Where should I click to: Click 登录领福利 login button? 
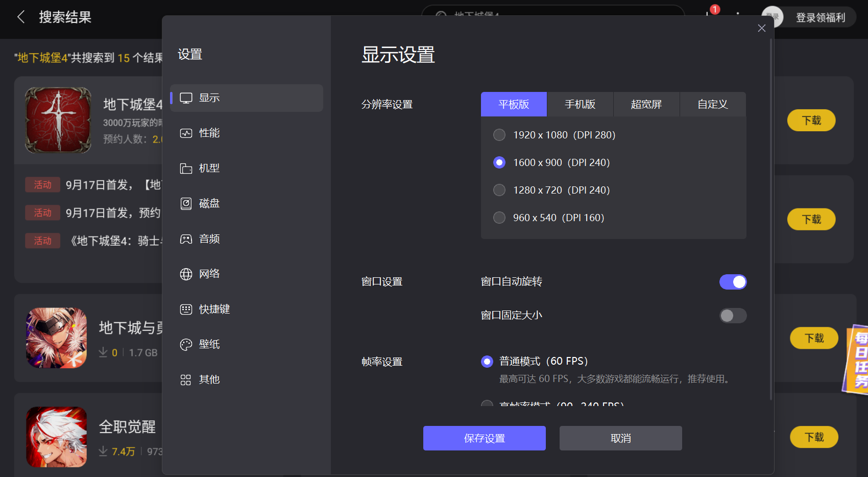[821, 18]
